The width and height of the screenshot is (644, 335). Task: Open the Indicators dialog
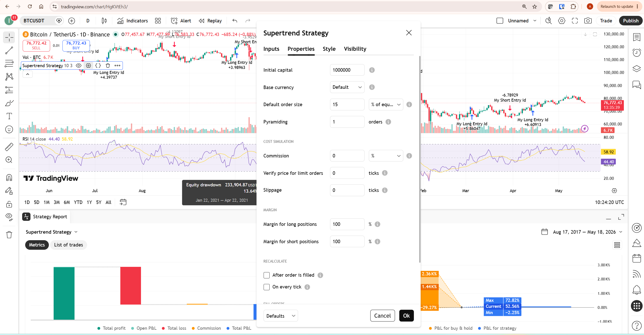coord(132,21)
